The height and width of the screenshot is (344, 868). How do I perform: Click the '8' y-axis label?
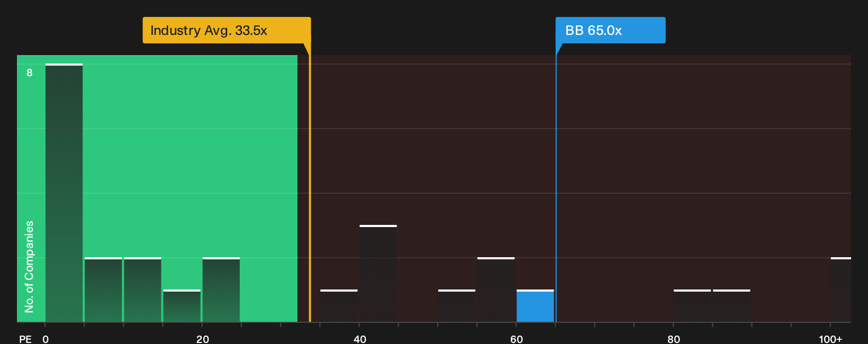(x=30, y=73)
